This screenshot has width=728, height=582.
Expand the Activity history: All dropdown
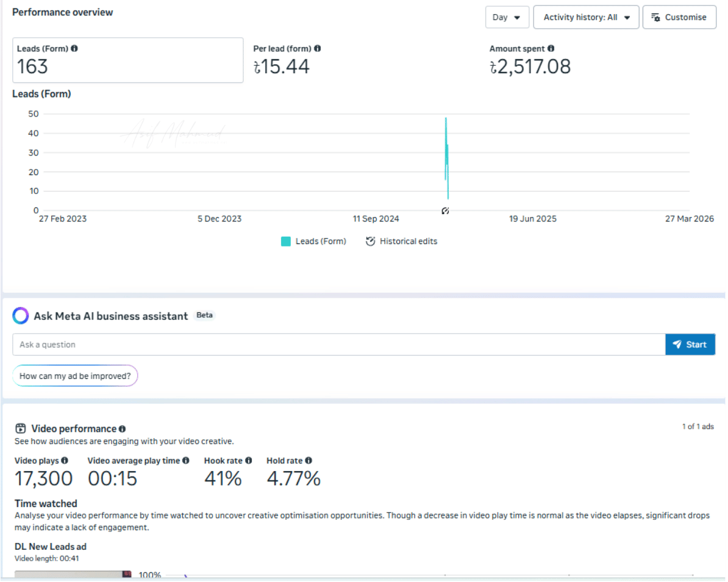coord(586,17)
